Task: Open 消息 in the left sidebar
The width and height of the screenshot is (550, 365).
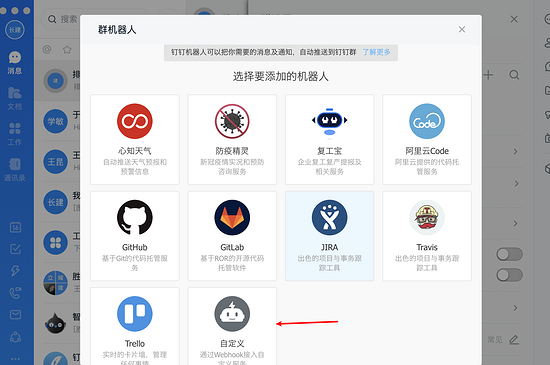Action: tap(15, 63)
